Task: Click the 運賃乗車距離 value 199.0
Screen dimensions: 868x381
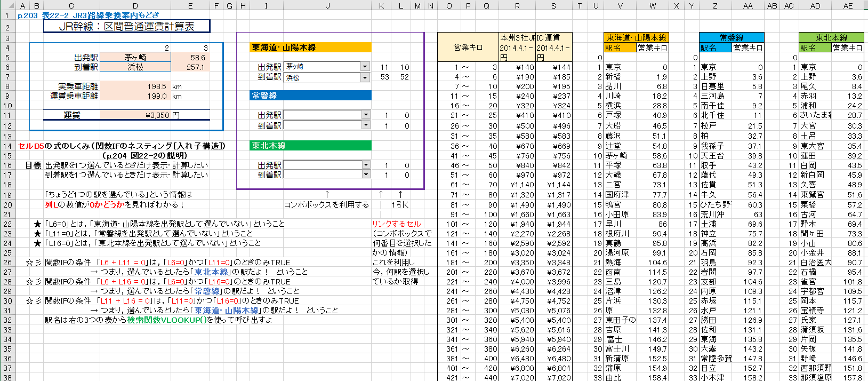Action: [x=135, y=96]
